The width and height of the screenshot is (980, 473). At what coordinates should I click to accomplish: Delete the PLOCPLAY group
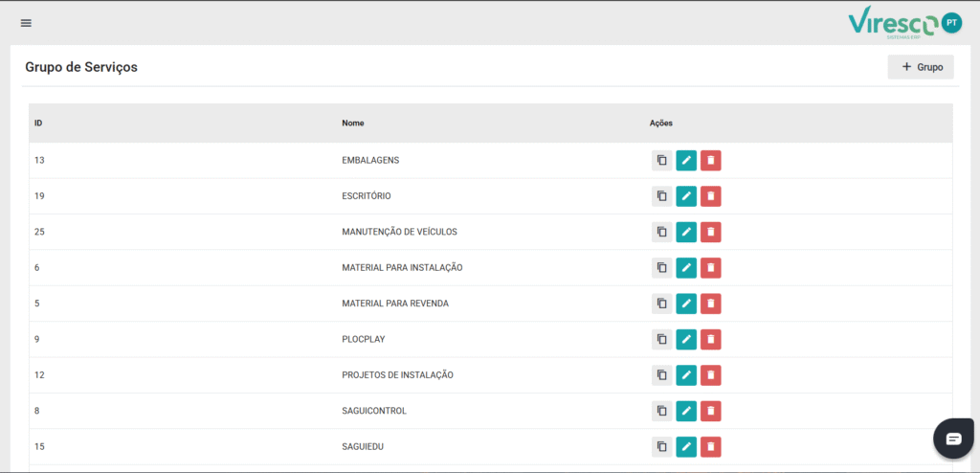coord(710,340)
